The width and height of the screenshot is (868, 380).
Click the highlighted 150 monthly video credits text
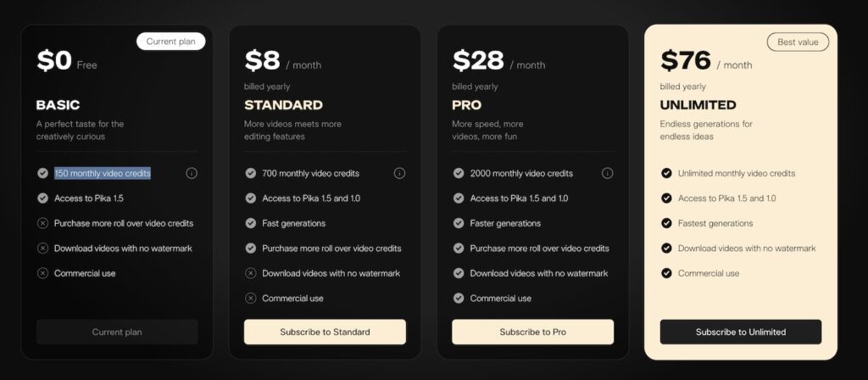tap(103, 173)
